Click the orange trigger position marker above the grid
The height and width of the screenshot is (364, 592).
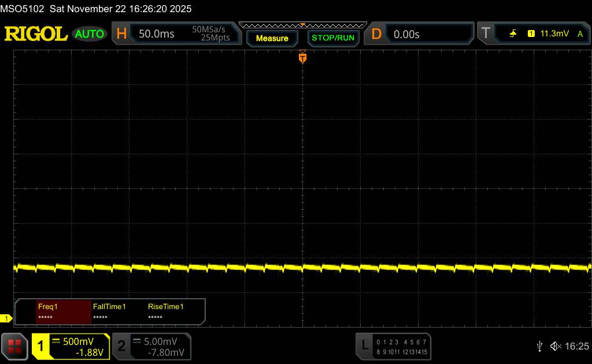302,57
